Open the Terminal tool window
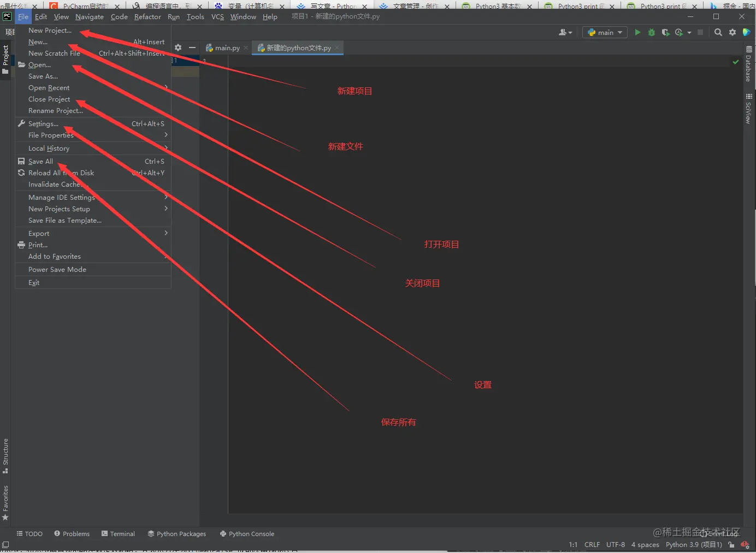 [x=118, y=534]
